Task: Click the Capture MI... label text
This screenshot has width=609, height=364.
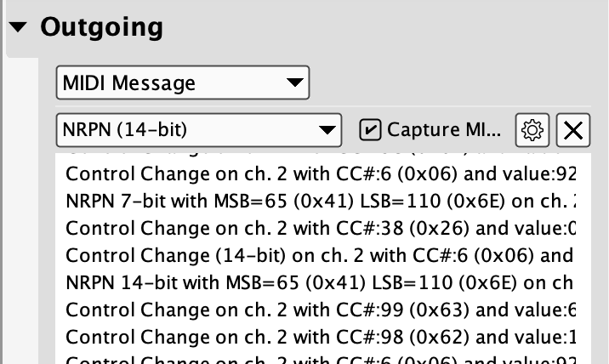Action: click(x=444, y=130)
